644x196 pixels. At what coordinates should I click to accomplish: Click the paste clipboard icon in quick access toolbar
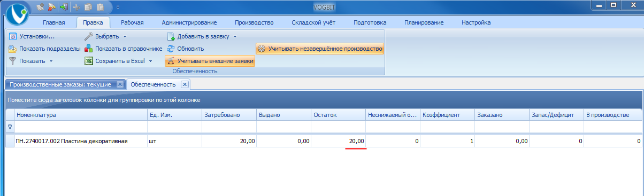click(x=99, y=7)
